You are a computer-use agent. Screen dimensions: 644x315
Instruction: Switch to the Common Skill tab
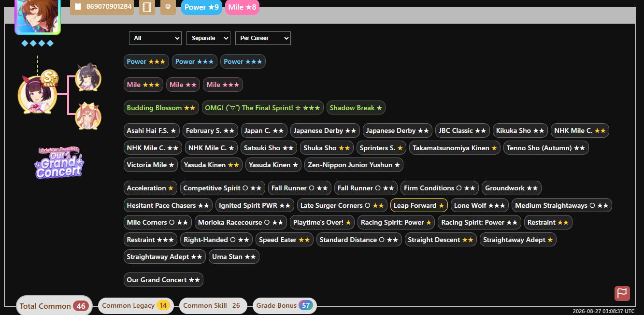[x=213, y=305]
